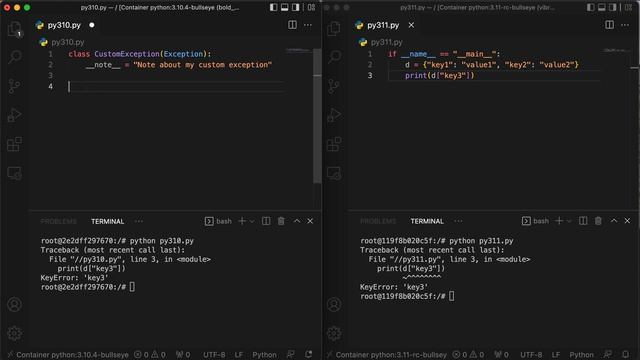Close terminal panel in left window

click(x=310, y=221)
